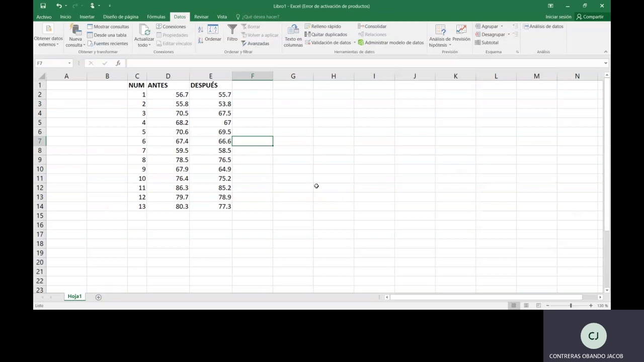The width and height of the screenshot is (644, 362).
Task: Switch to the Insertar tab
Action: pyautogui.click(x=87, y=17)
